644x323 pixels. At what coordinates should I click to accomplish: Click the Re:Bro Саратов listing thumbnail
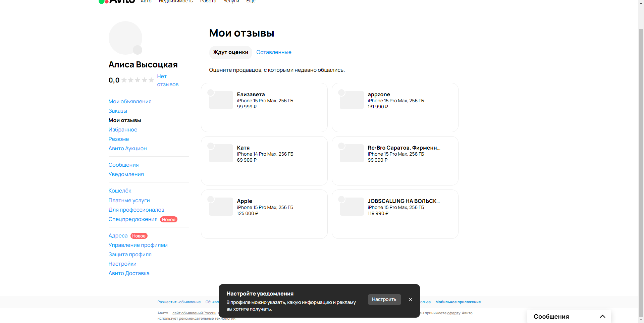pyautogui.click(x=352, y=153)
